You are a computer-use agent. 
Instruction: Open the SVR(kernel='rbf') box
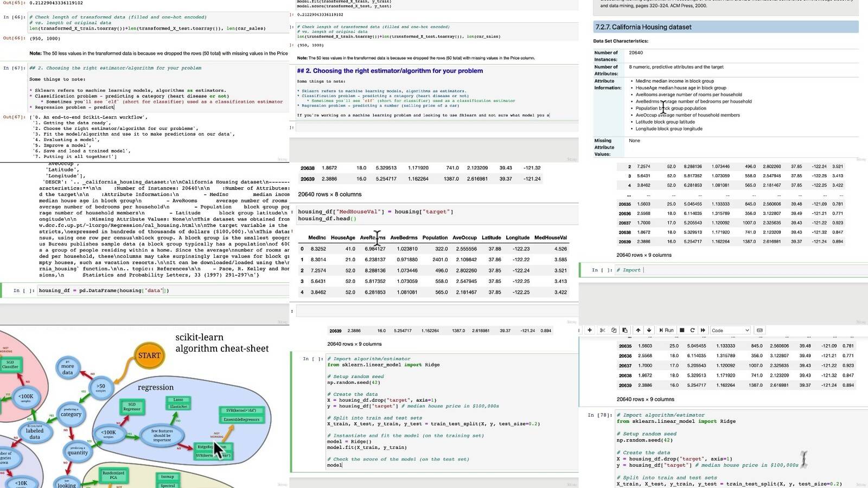click(x=241, y=410)
